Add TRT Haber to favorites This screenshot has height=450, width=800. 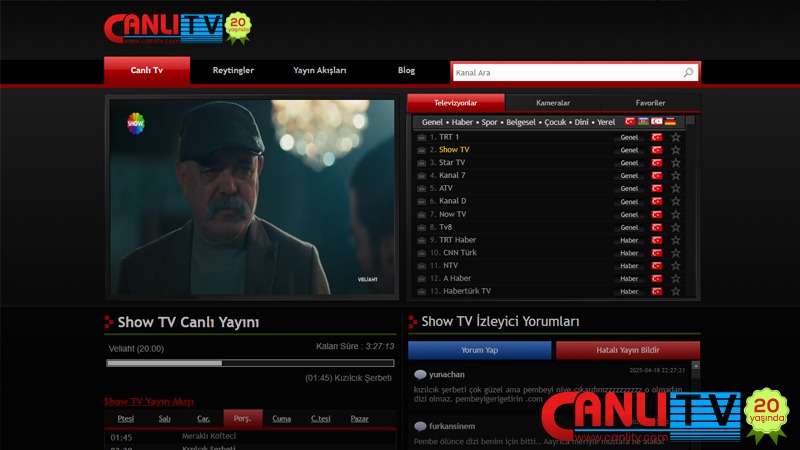676,240
